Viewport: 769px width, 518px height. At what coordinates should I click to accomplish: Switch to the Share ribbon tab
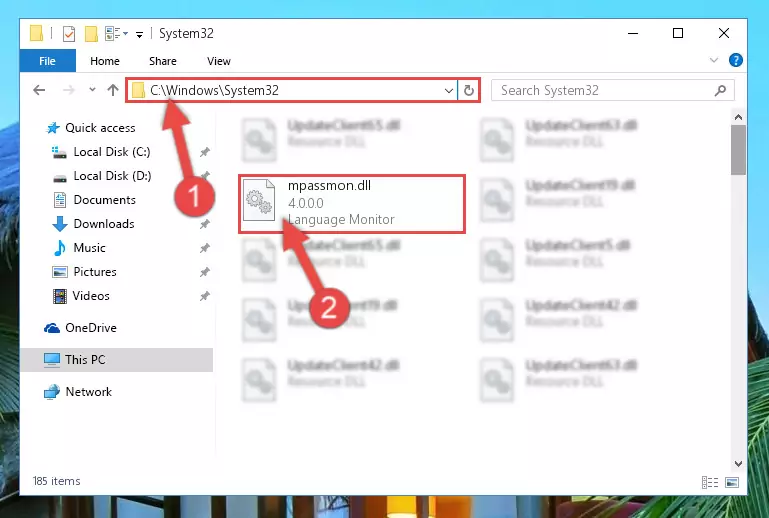(x=162, y=61)
